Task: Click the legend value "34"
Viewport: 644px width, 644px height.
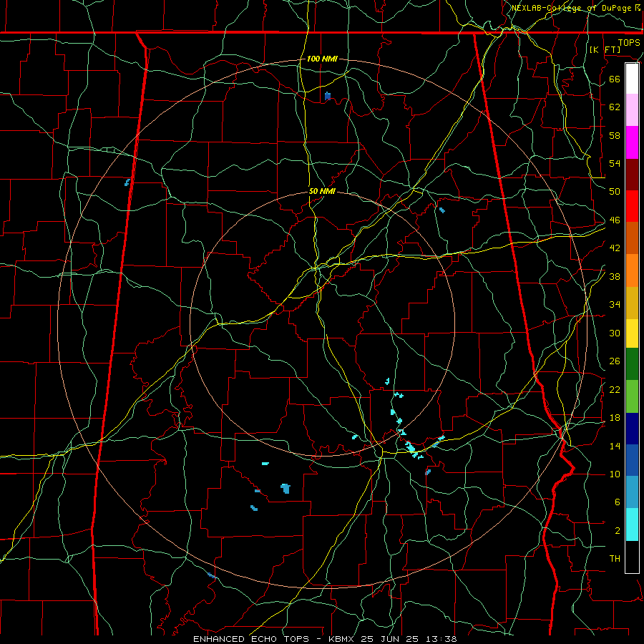Action: 615,304
